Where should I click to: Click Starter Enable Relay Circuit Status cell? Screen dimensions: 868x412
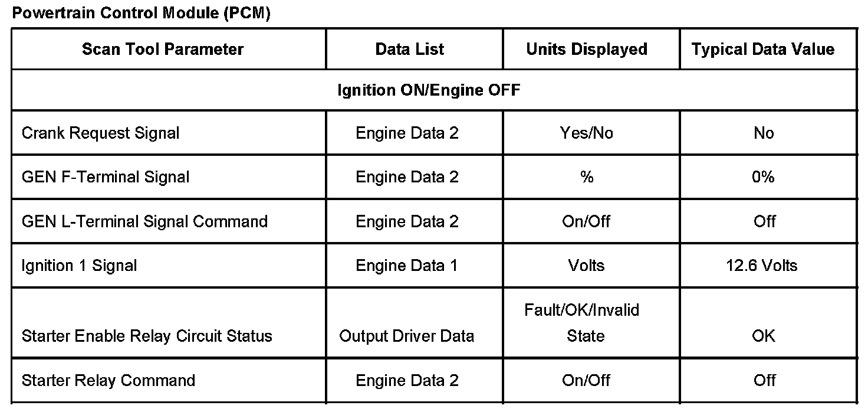tap(147, 336)
